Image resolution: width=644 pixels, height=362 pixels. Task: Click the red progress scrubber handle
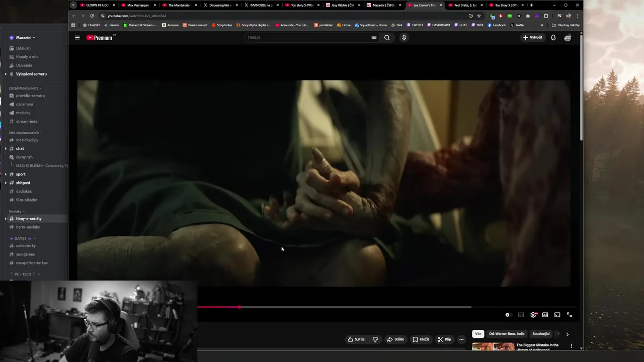point(239,307)
